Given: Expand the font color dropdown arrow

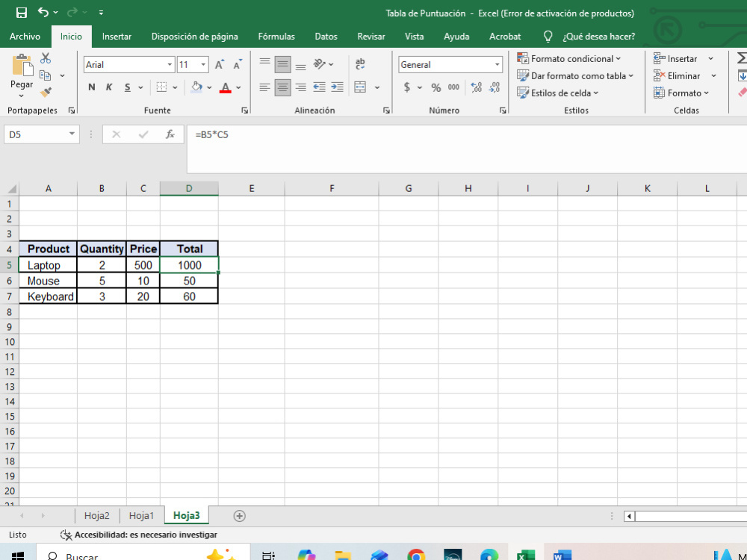Looking at the screenshot, I should click(238, 87).
